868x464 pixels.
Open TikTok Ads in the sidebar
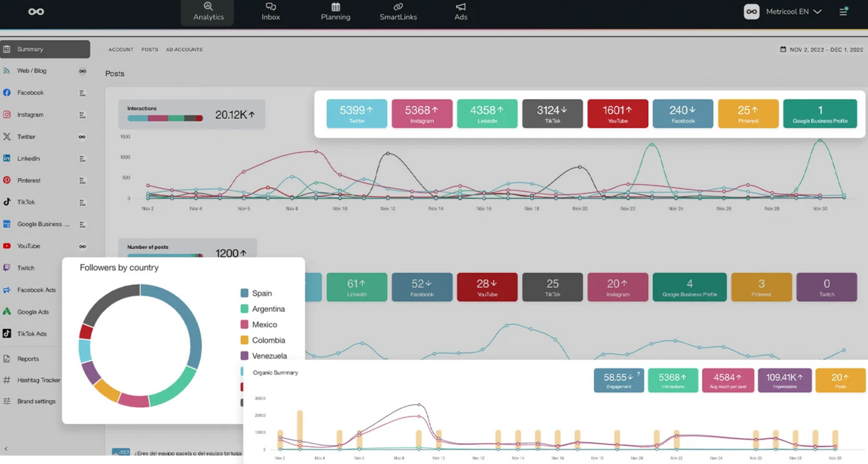point(31,333)
